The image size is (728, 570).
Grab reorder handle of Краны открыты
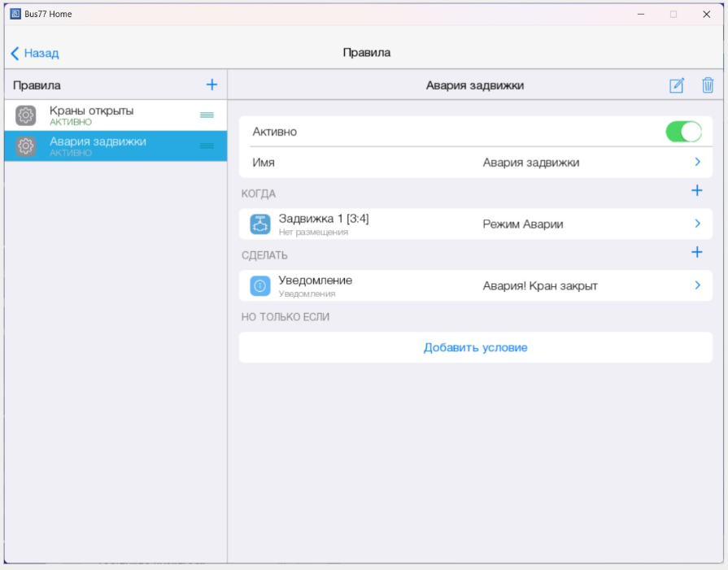point(207,115)
